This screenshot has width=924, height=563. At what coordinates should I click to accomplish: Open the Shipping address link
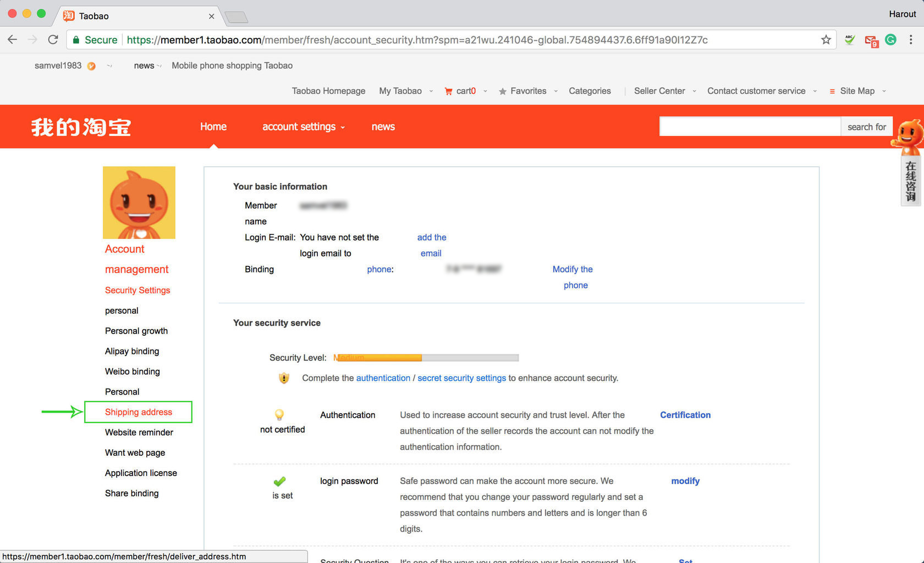pyautogui.click(x=137, y=412)
